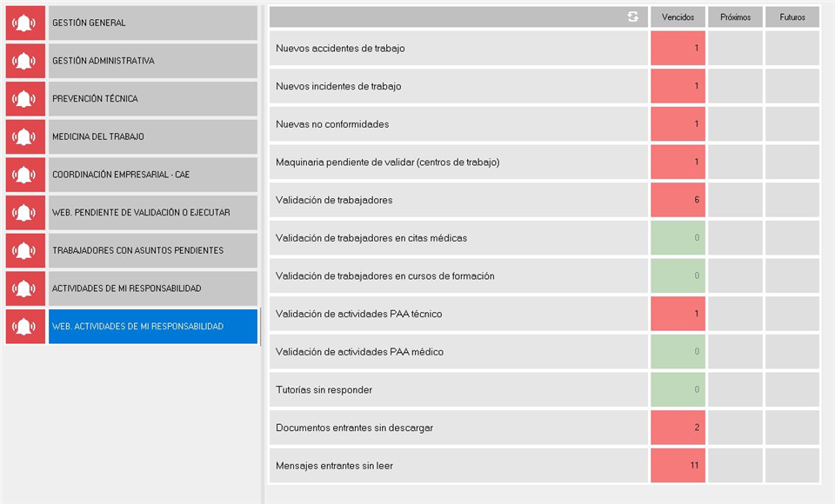The height and width of the screenshot is (504, 835).
Task: Select Web. Pendiente de Validación o Ejecutar
Action: tap(152, 213)
